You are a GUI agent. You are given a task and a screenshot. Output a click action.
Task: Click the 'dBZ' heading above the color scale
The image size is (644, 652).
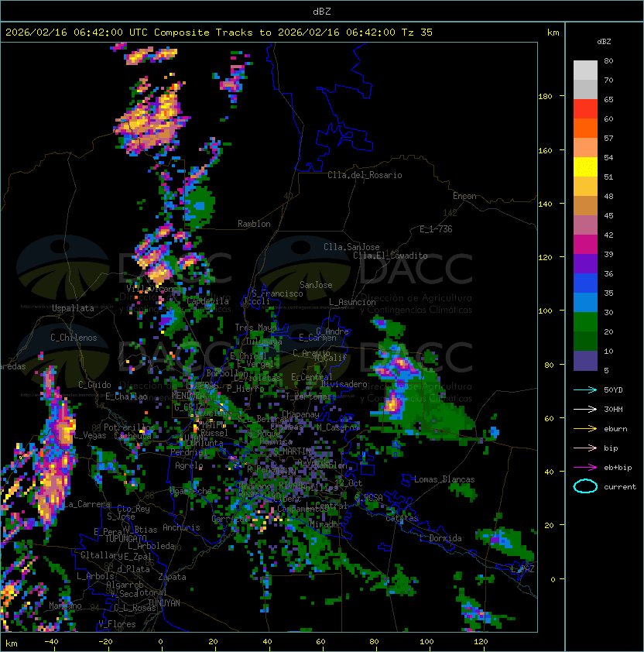tap(604, 42)
